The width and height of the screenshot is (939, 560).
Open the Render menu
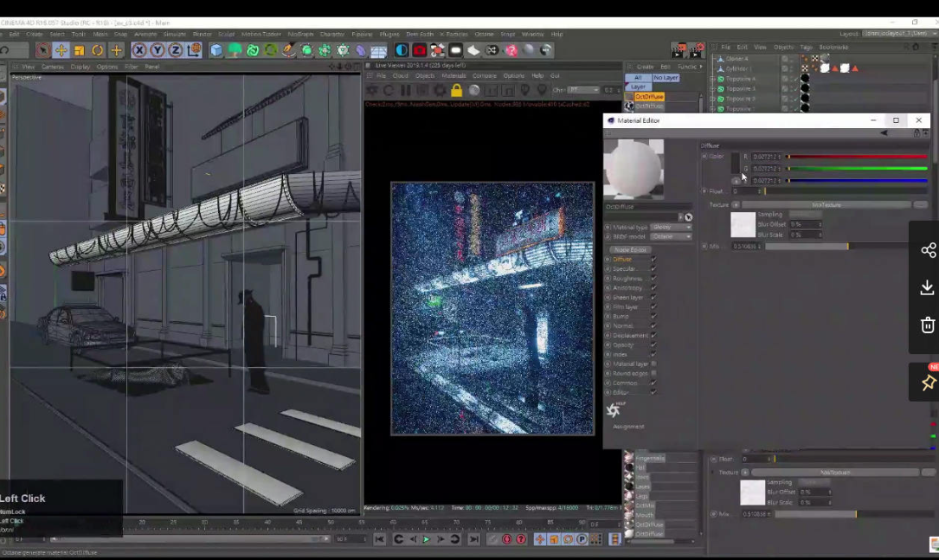point(202,34)
